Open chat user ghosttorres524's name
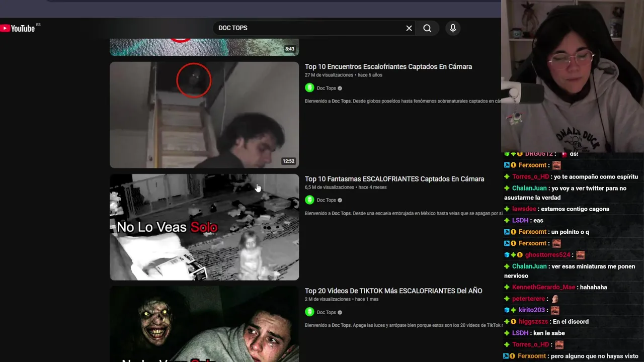This screenshot has height=362, width=644. tap(547, 255)
